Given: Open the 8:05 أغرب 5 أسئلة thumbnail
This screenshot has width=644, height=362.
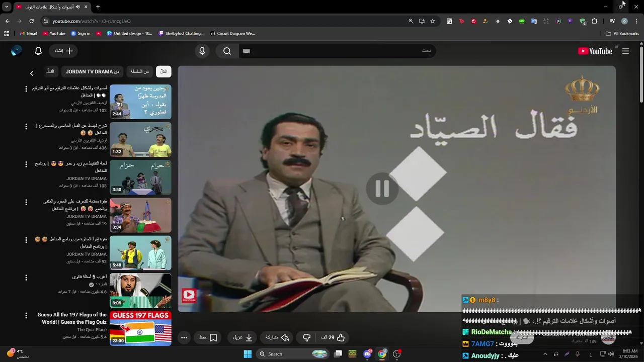Looking at the screenshot, I should click(x=140, y=291).
